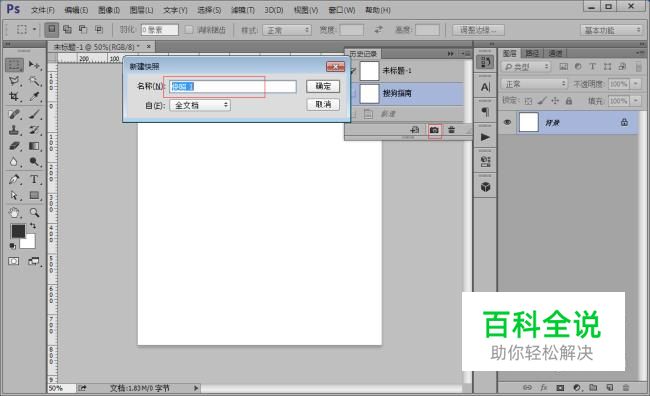This screenshot has height=396, width=650.
Task: Select the Eraser tool
Action: pos(14,146)
